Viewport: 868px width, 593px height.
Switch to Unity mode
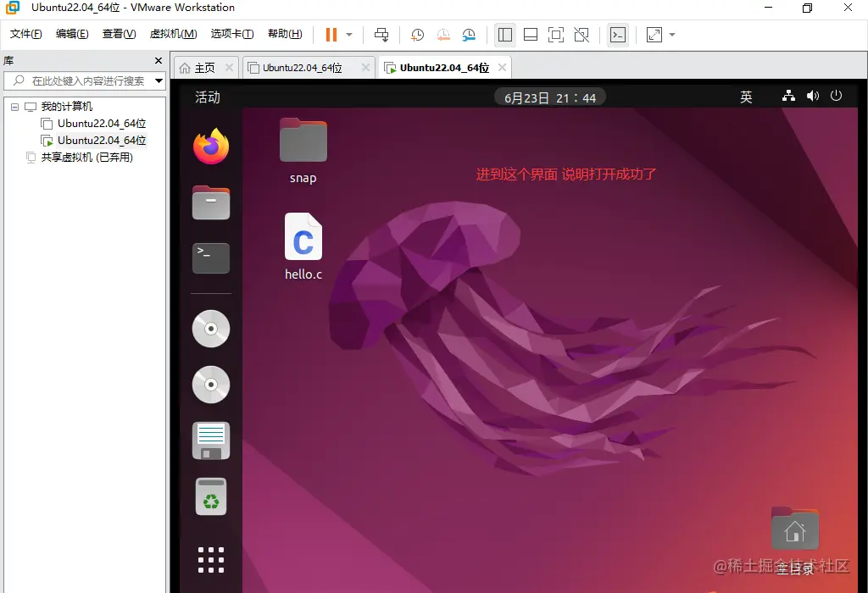click(581, 34)
